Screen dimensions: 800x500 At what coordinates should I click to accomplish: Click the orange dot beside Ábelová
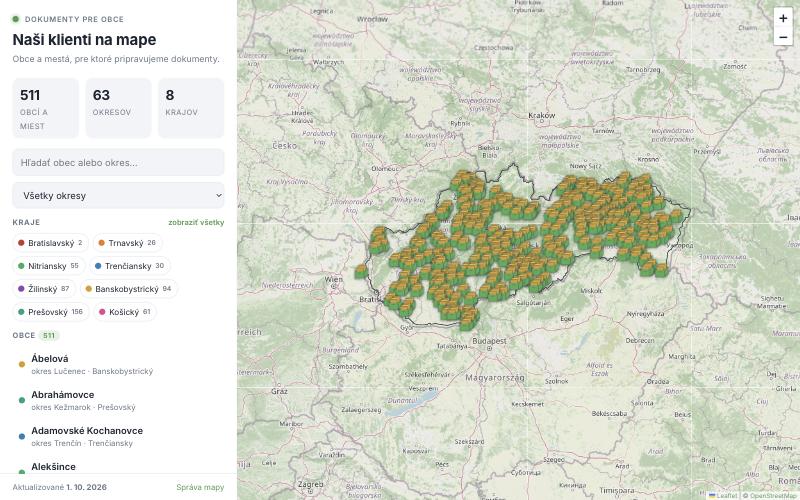pos(21,364)
